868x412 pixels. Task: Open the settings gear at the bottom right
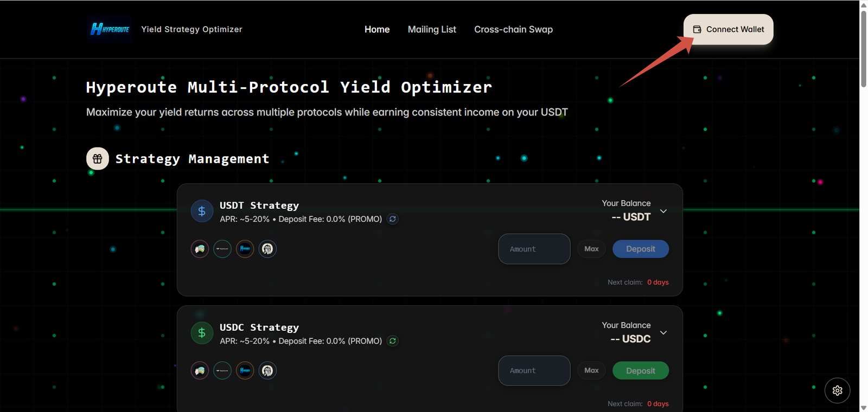tap(837, 390)
